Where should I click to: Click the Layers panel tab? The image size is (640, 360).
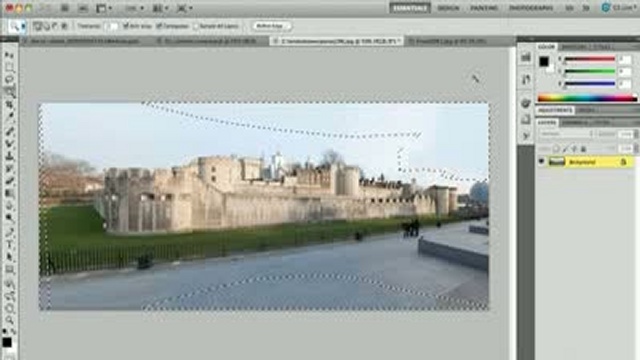click(547, 122)
